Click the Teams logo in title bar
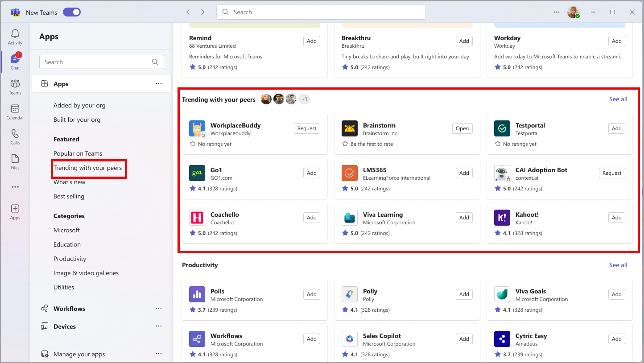This screenshot has width=644, height=363. 15,12
